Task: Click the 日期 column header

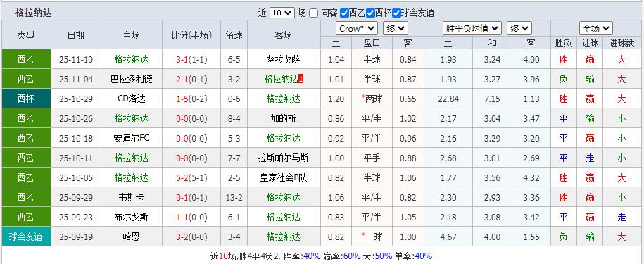Action: pyautogui.click(x=76, y=35)
